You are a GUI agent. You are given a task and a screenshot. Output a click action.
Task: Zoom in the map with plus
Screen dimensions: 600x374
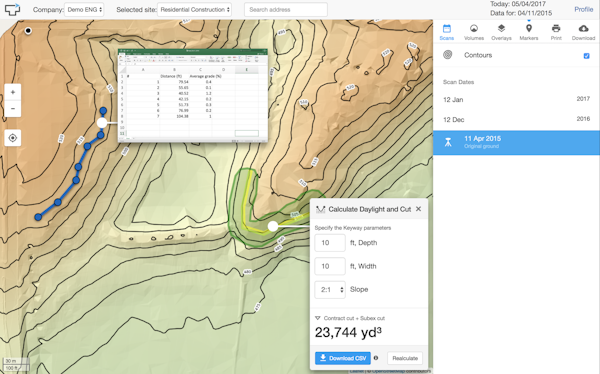[x=13, y=92]
